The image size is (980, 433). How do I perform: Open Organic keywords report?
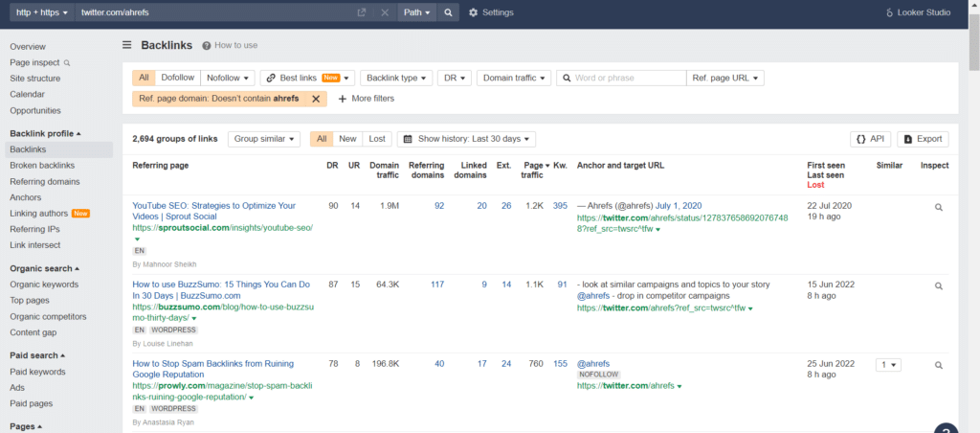coord(44,285)
